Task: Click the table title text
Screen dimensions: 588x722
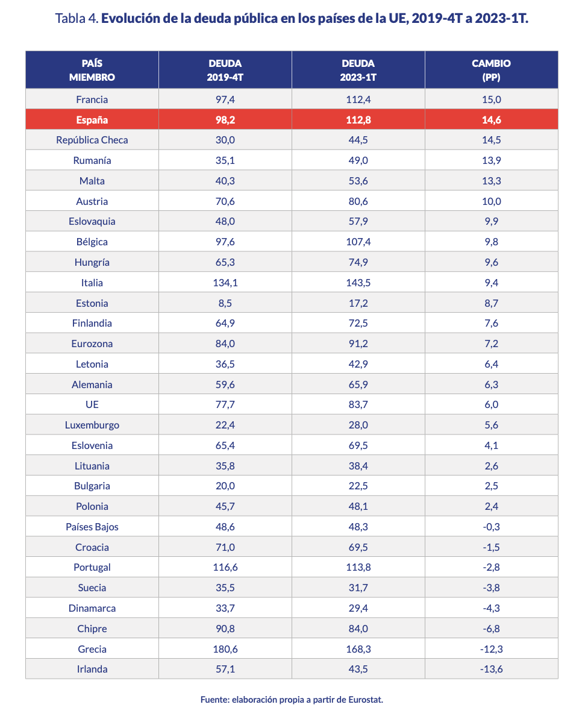Action: pyautogui.click(x=292, y=18)
